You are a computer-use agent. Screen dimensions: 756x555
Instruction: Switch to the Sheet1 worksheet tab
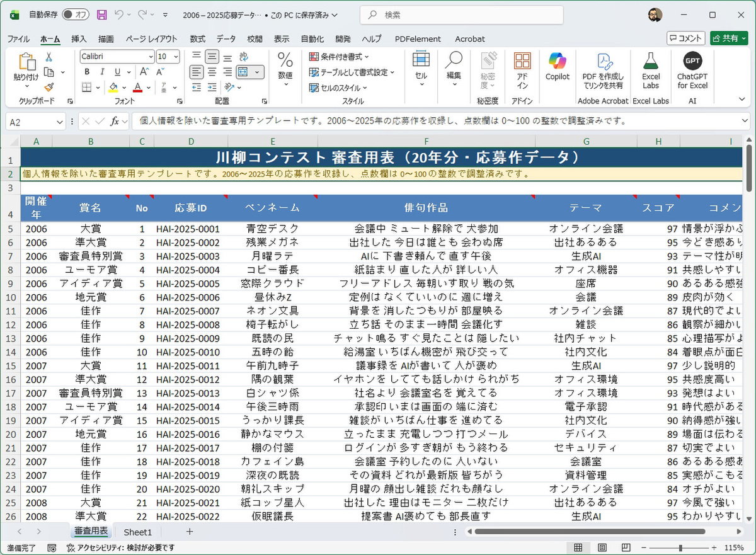tap(137, 532)
